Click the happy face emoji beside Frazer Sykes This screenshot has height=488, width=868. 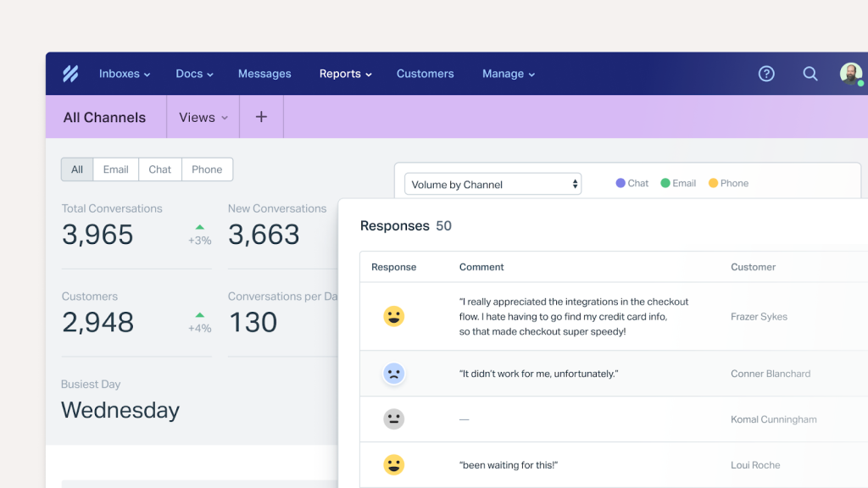(x=393, y=316)
